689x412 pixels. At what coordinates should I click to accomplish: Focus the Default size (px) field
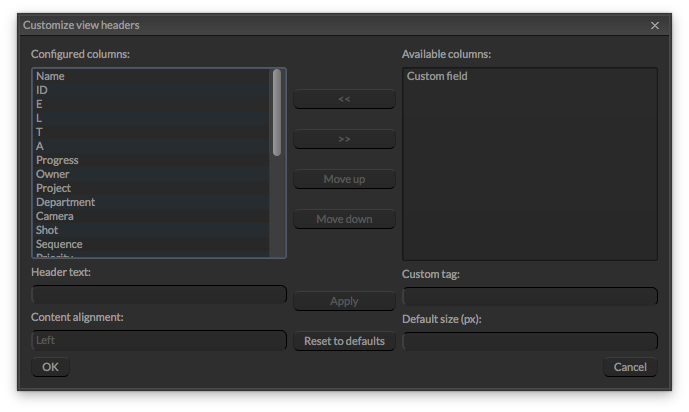[x=530, y=341]
